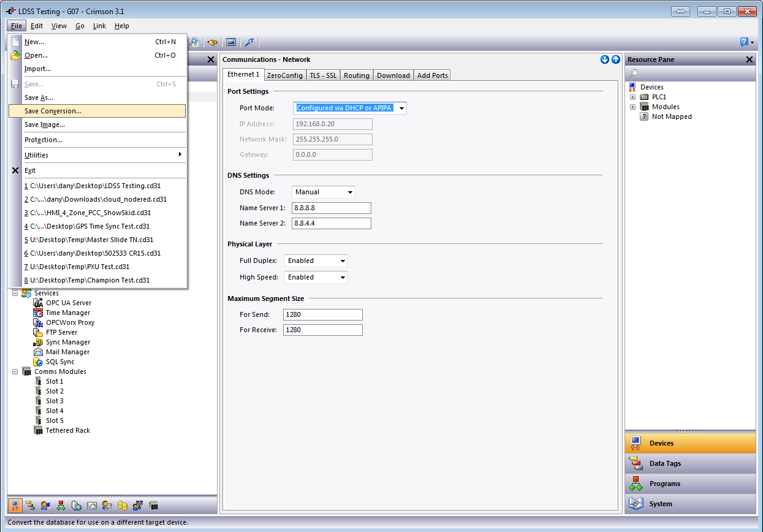The image size is (763, 532).
Task: Switch to the TLS - SSL tab
Action: pos(323,75)
